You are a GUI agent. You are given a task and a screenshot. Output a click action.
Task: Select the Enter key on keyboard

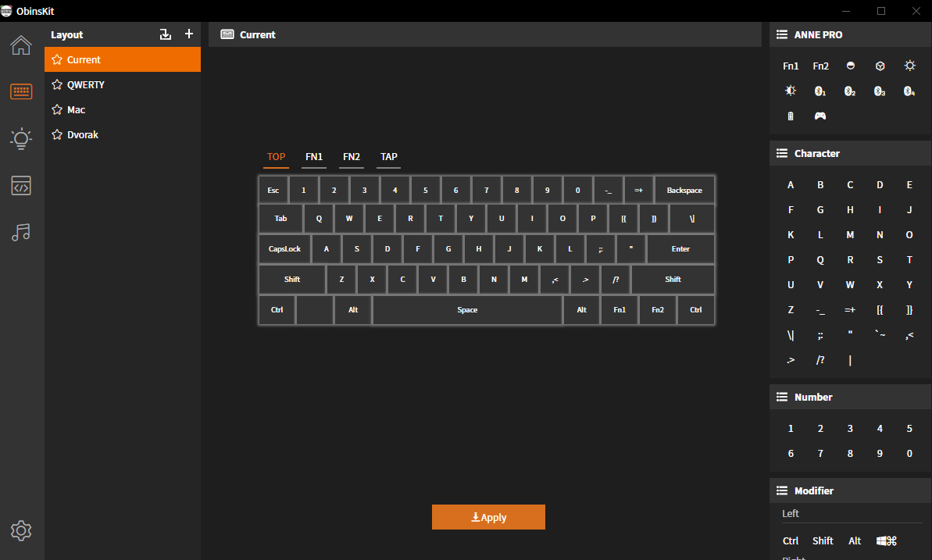point(680,248)
